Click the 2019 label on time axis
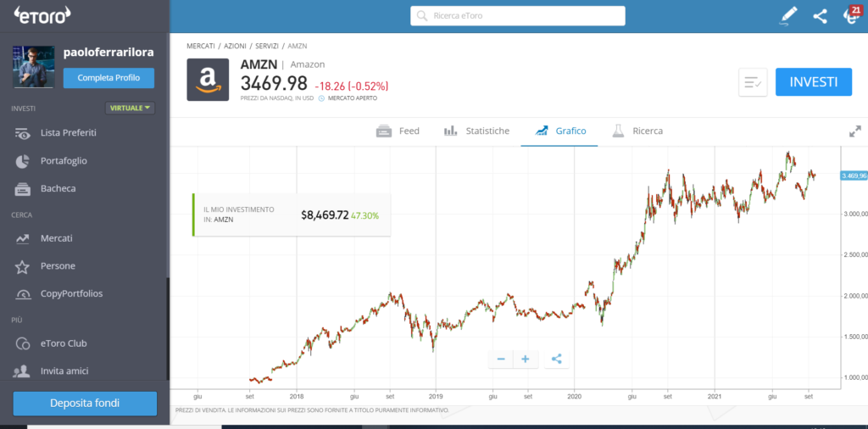The width and height of the screenshot is (868, 429). pyautogui.click(x=436, y=396)
